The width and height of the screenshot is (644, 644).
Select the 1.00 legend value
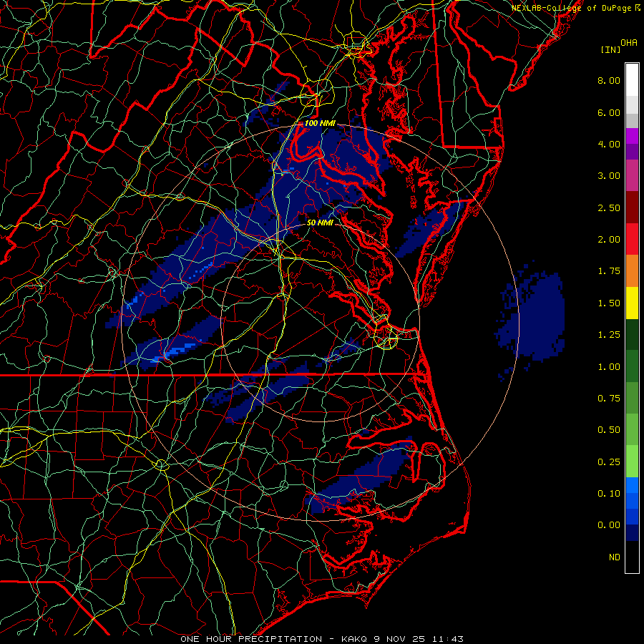pyautogui.click(x=609, y=367)
